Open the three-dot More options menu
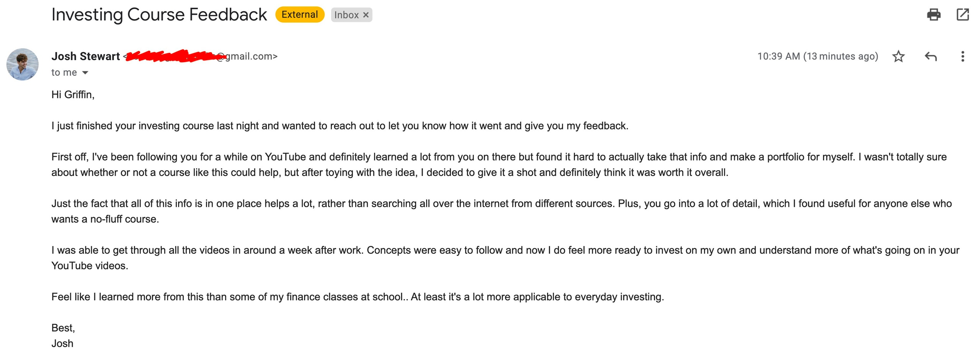 click(x=962, y=56)
